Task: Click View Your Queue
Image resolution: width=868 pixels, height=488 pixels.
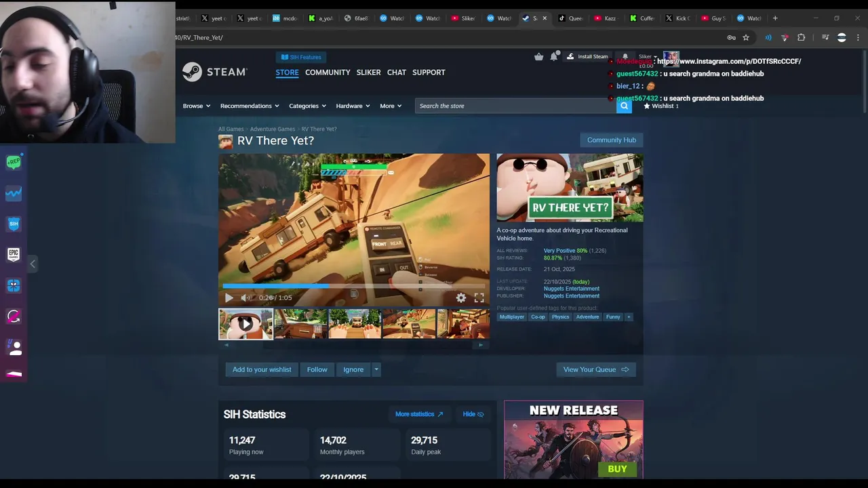Action: (x=596, y=369)
